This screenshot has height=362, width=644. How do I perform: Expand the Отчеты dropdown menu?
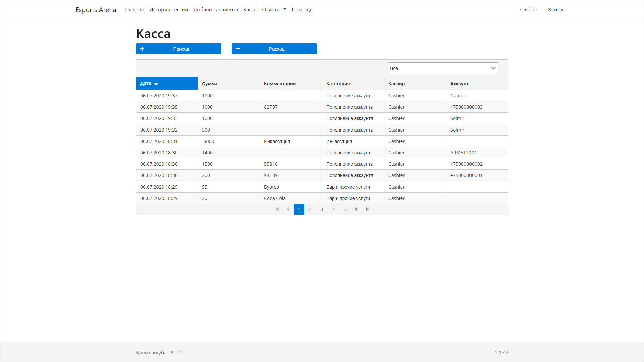[274, 10]
